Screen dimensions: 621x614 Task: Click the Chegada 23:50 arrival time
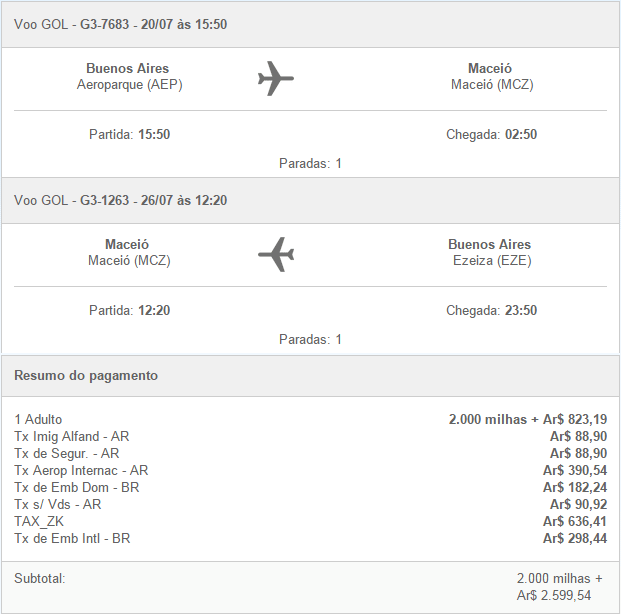tap(491, 310)
